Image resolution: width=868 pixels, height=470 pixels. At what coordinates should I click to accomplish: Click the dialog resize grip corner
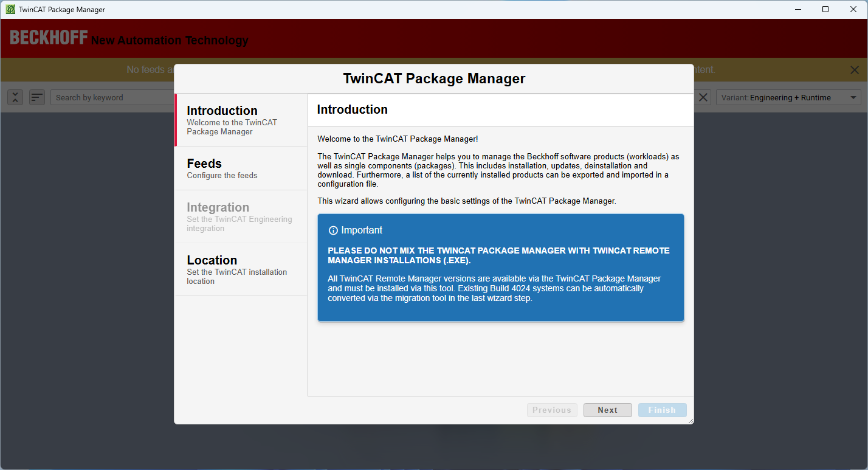[x=689, y=420]
